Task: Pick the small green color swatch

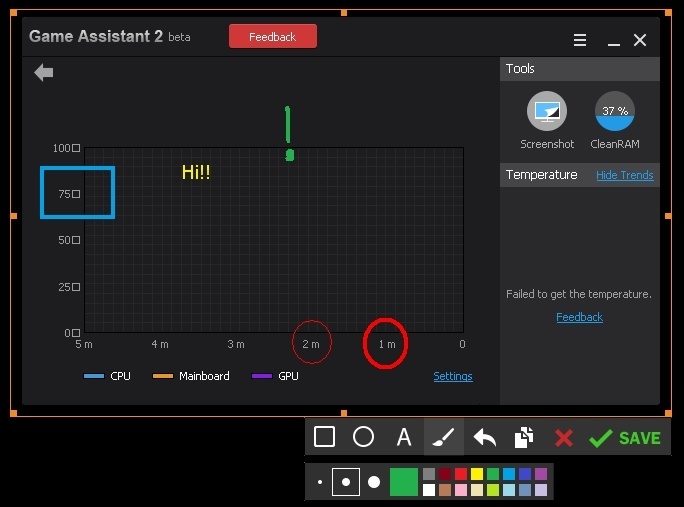Action: coord(493,474)
